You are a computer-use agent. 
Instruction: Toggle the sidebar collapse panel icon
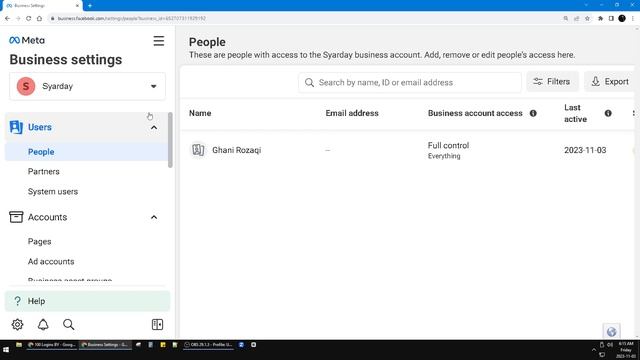[157, 324]
